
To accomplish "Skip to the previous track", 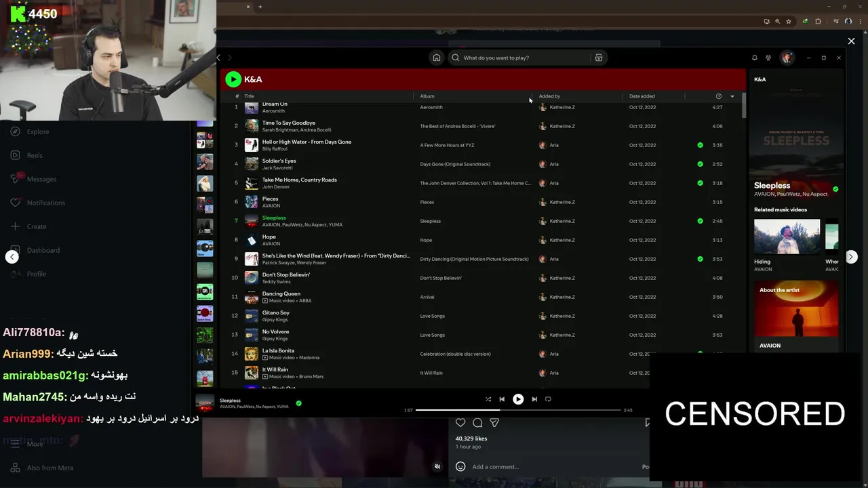I will point(502,399).
